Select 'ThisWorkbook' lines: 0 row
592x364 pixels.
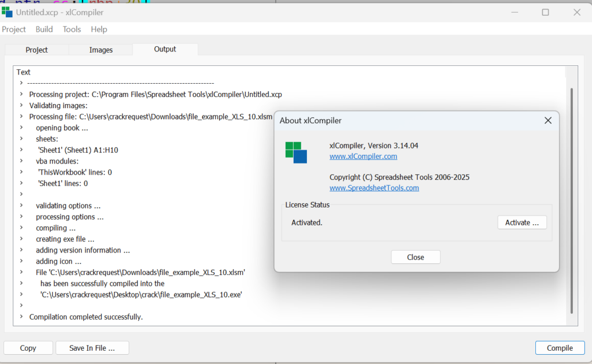(x=75, y=172)
